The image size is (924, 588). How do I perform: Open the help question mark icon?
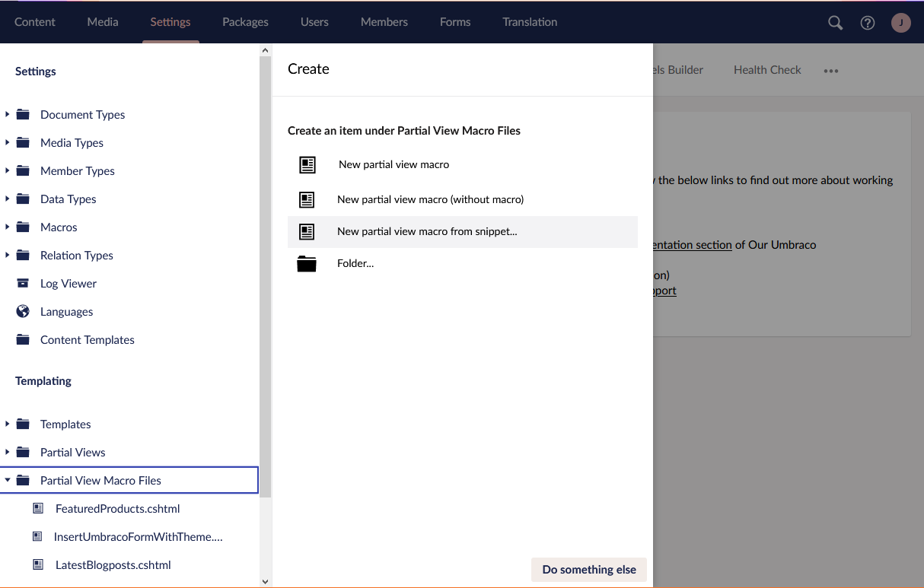[868, 23]
